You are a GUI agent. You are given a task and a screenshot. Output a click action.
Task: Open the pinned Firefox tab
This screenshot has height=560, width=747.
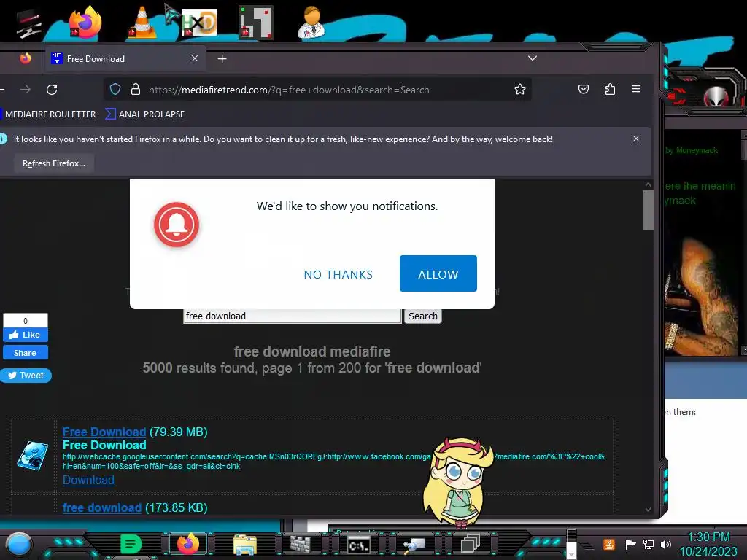[x=26, y=58]
